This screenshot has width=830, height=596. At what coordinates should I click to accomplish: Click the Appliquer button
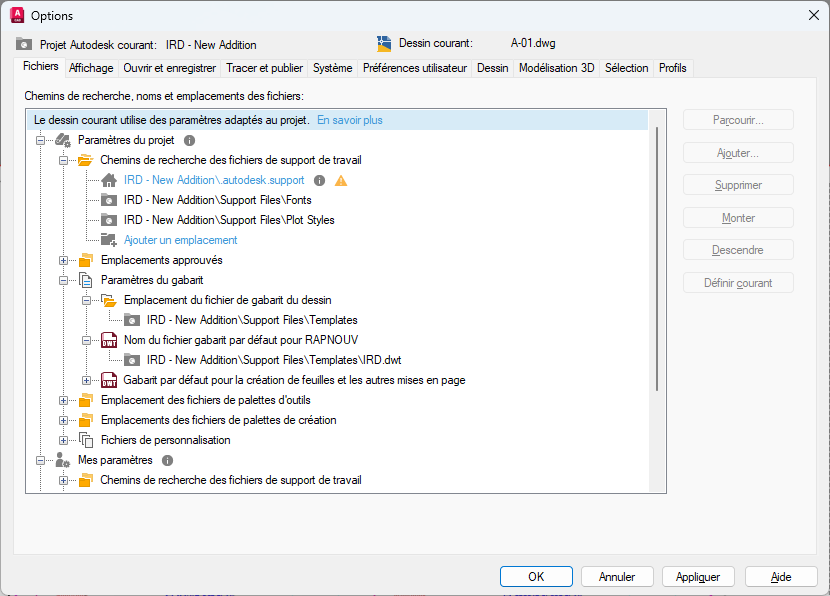pyautogui.click(x=698, y=576)
